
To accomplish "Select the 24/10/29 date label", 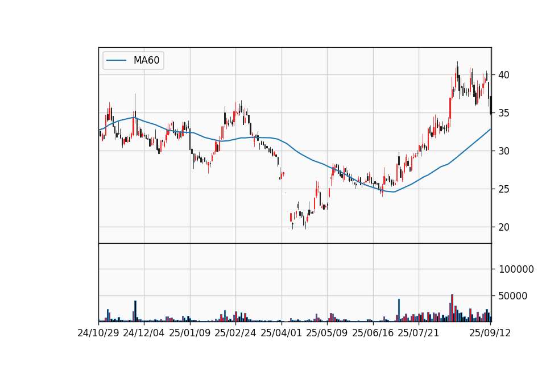I will 98,333.
